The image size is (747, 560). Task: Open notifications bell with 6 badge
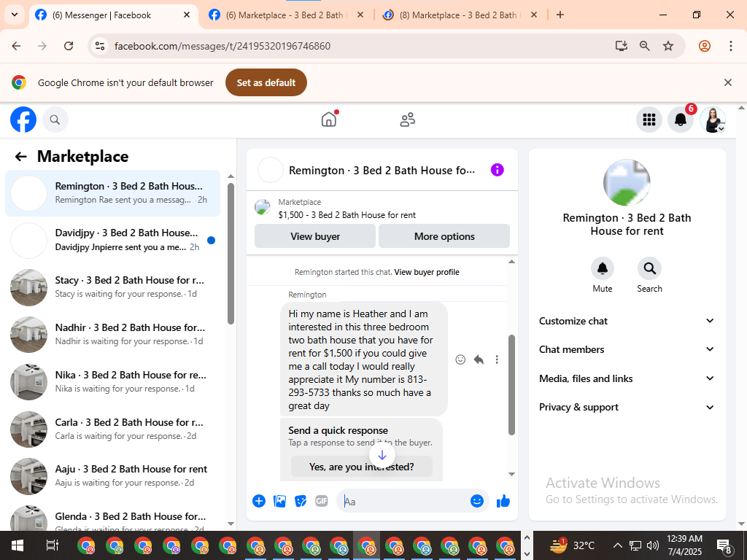tap(681, 120)
